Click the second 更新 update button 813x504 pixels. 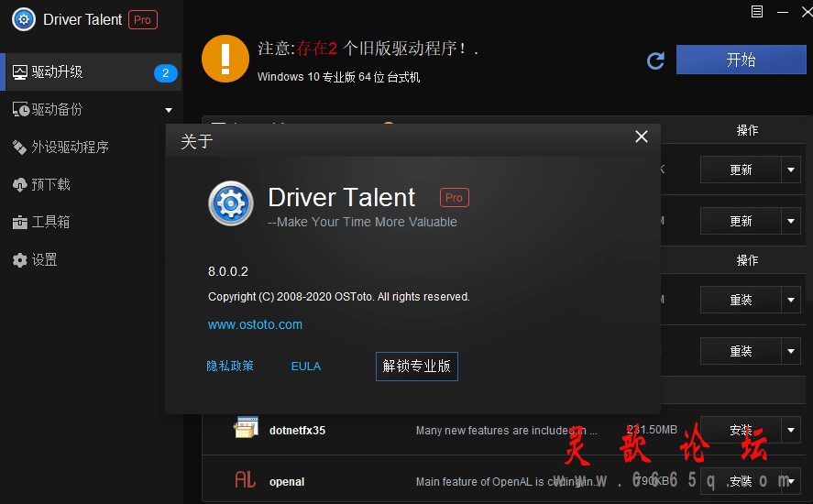(x=741, y=221)
